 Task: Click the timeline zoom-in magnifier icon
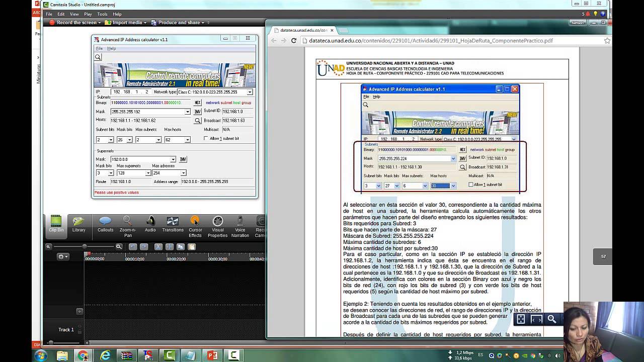[119, 246]
